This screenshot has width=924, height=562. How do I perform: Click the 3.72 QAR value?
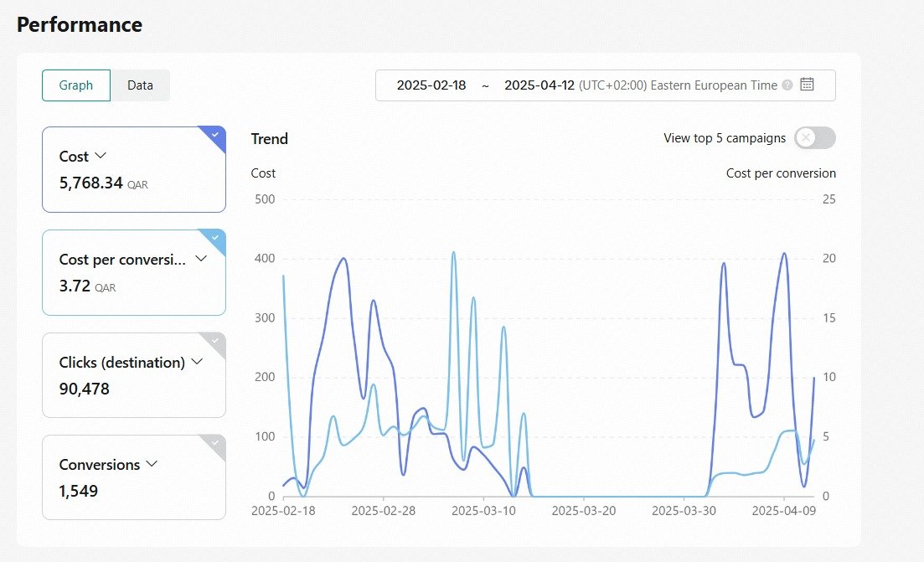tap(87, 286)
